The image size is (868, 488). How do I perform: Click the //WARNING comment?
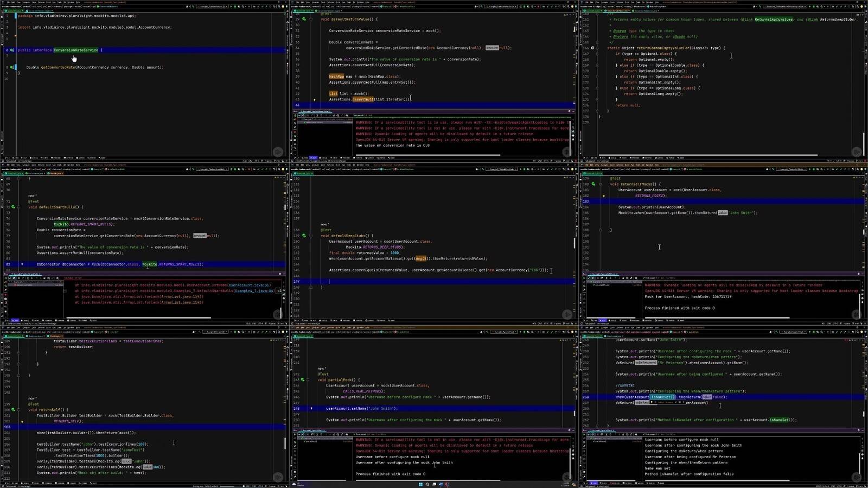(x=624, y=385)
